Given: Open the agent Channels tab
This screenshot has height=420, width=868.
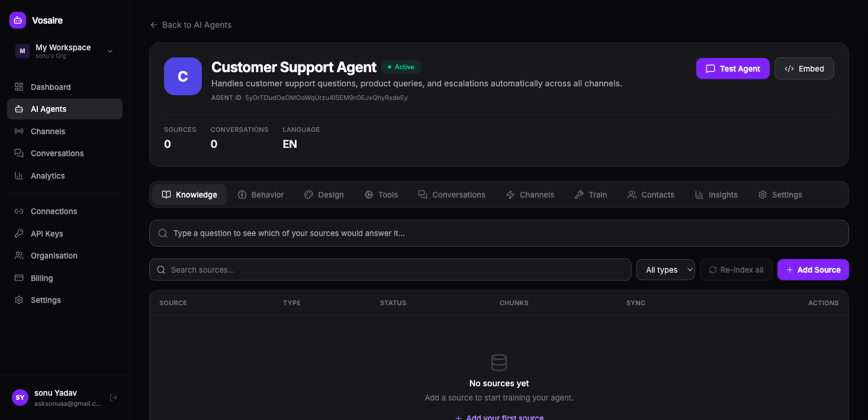Looking at the screenshot, I should point(530,195).
